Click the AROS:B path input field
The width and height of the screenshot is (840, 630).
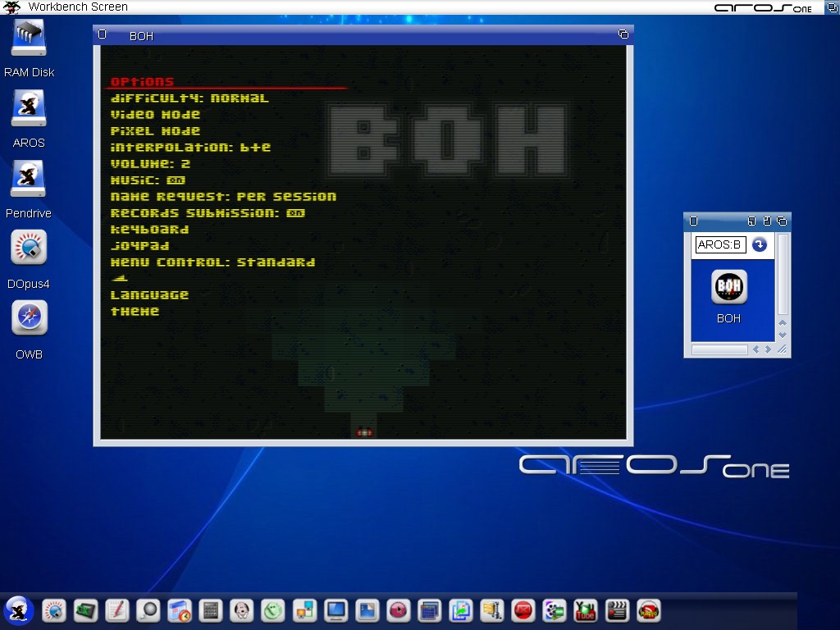click(x=720, y=244)
